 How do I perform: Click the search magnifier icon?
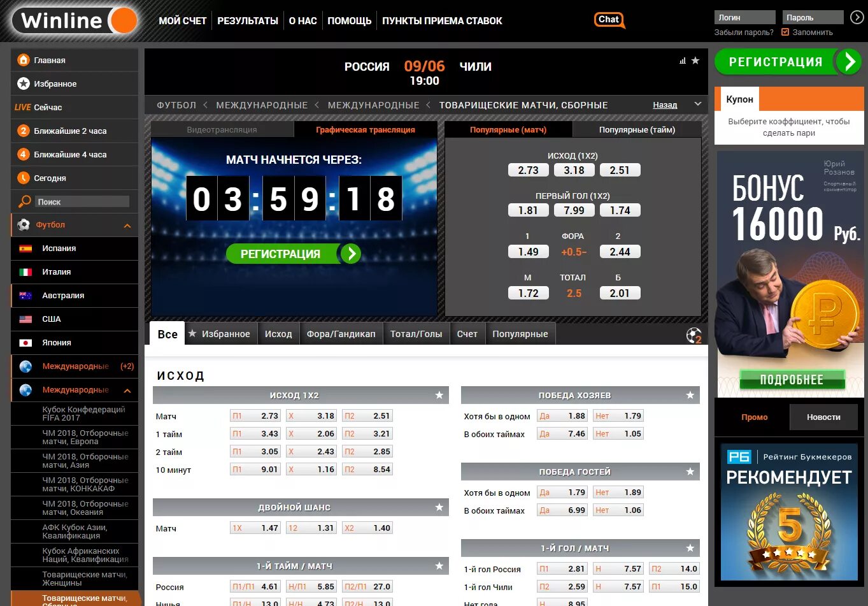click(x=24, y=201)
